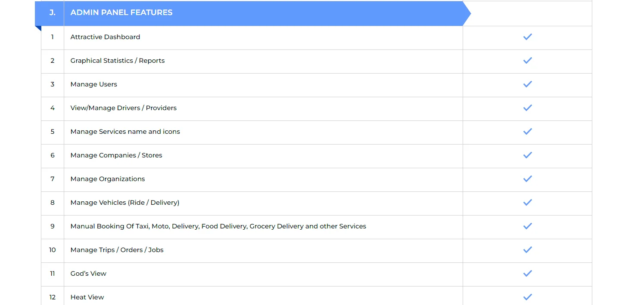Click the checkmark beside Manage Users
The height and width of the screenshot is (305, 644).
[x=527, y=84]
